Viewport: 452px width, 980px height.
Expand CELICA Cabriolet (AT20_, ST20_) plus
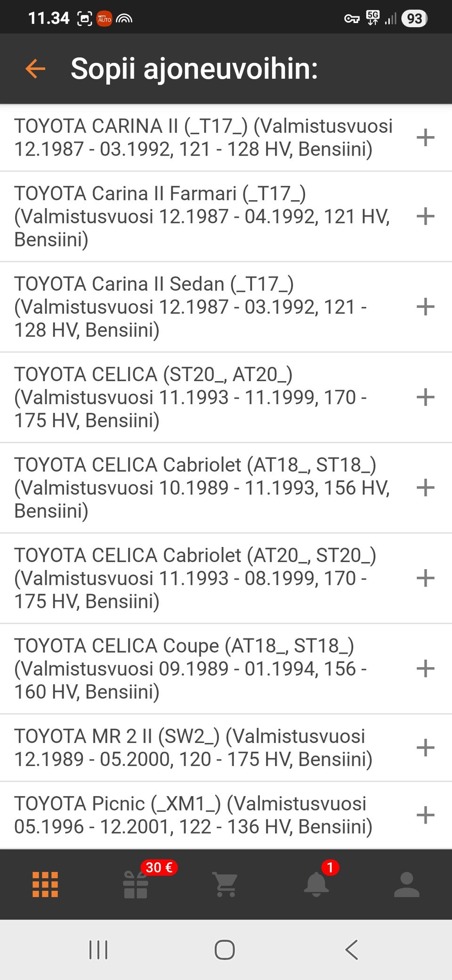[425, 578]
